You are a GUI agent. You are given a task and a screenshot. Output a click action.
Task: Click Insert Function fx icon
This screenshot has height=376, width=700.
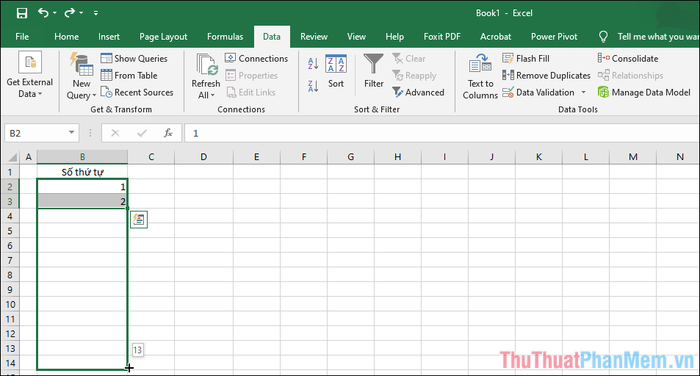coord(168,133)
